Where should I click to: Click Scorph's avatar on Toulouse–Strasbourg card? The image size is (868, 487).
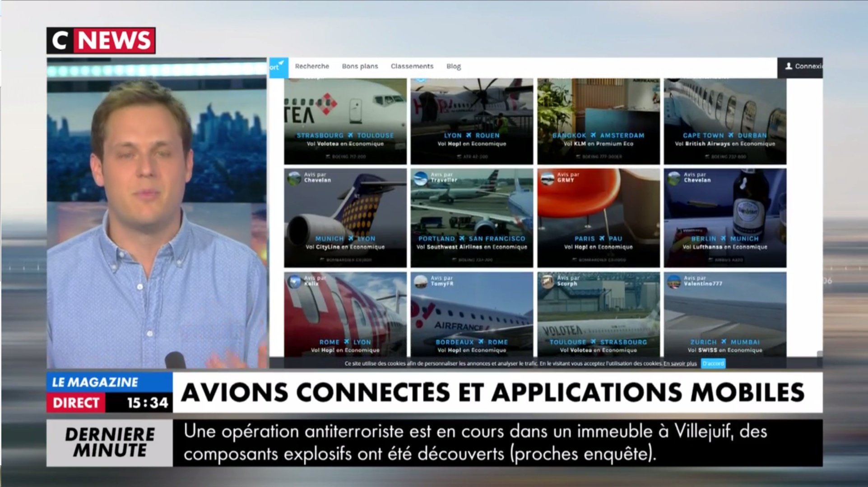click(548, 282)
